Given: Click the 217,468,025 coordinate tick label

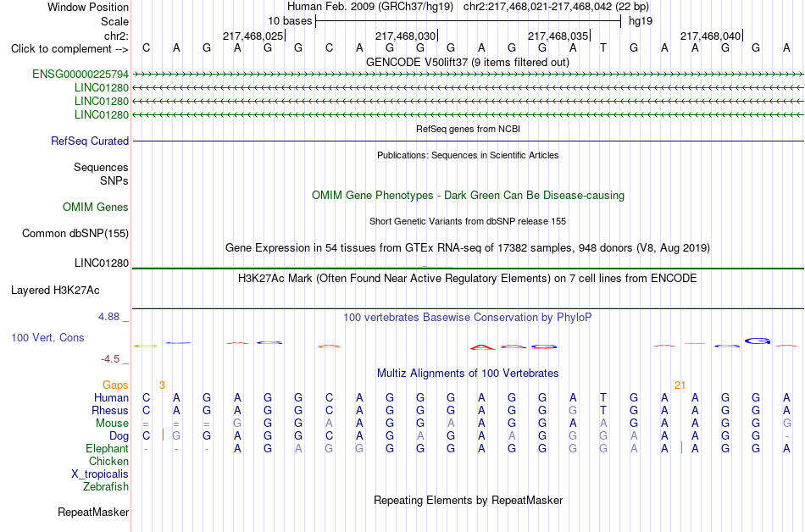Looking at the screenshot, I should (253, 36).
